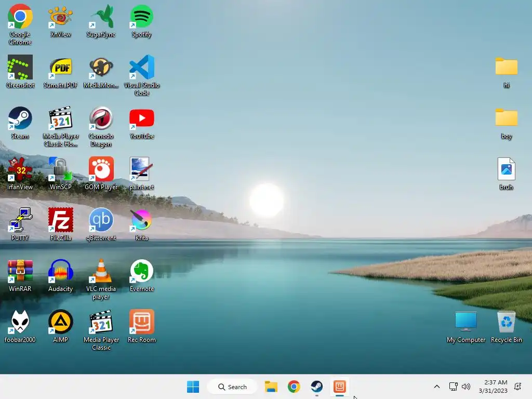
Task: Click the Evernote desktop shortcut
Action: 141,275
